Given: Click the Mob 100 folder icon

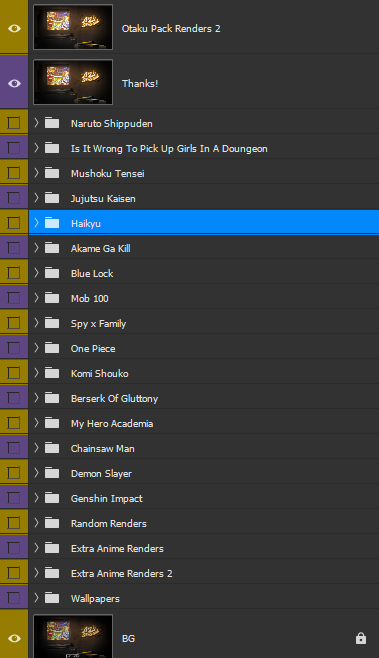Looking at the screenshot, I should point(52,298).
